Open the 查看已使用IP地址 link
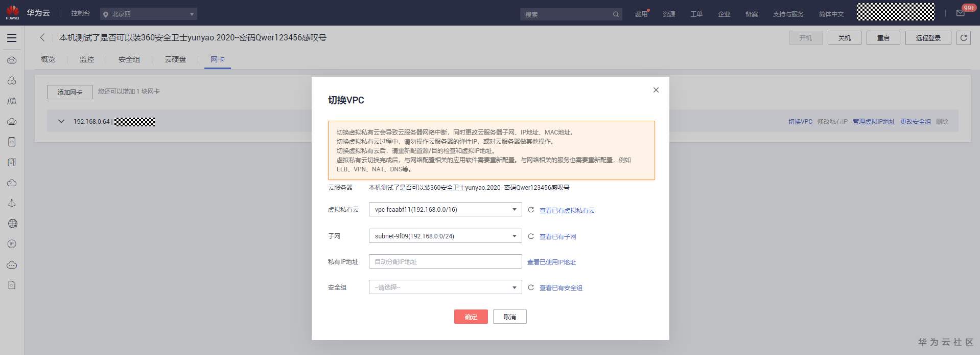Image resolution: width=980 pixels, height=355 pixels. (x=552, y=262)
